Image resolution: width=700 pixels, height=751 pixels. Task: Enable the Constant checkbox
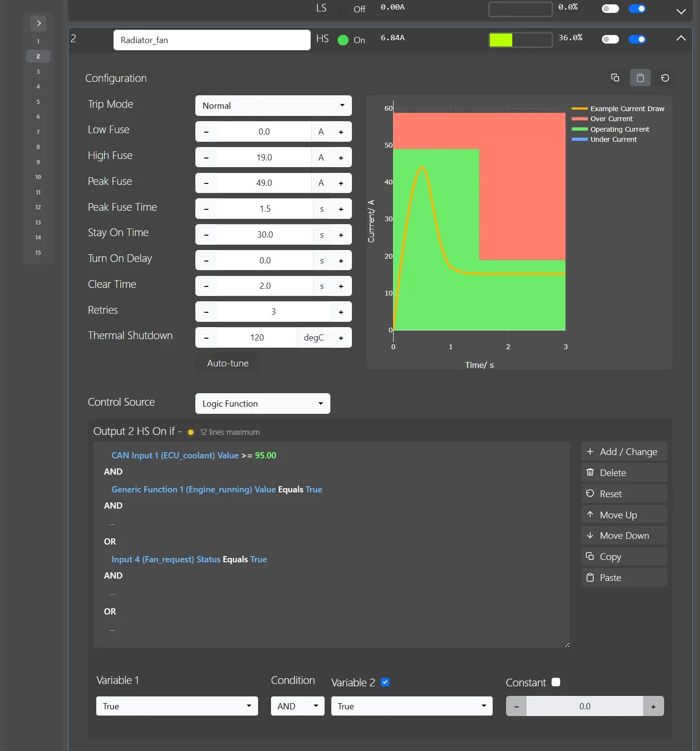556,682
